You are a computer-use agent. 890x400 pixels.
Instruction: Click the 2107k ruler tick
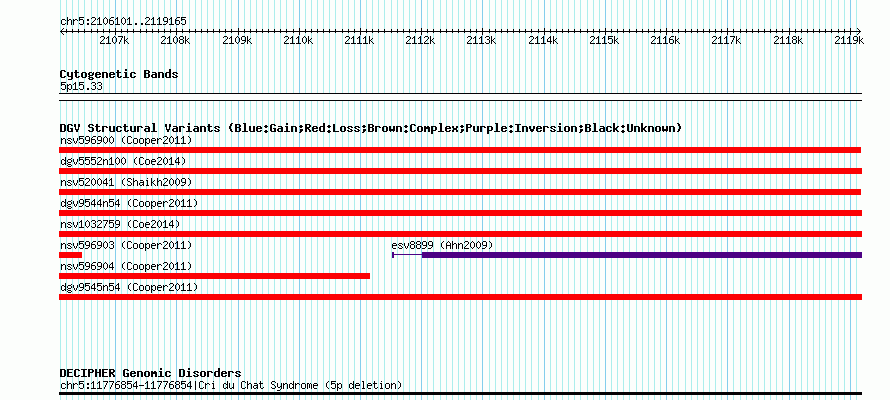(x=114, y=40)
